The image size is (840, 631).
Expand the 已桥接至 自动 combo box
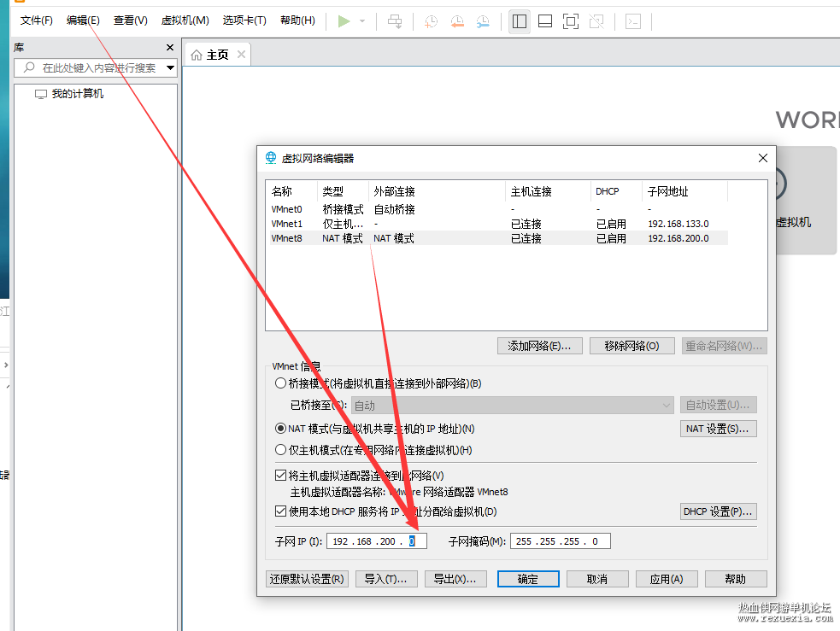pyautogui.click(x=512, y=405)
